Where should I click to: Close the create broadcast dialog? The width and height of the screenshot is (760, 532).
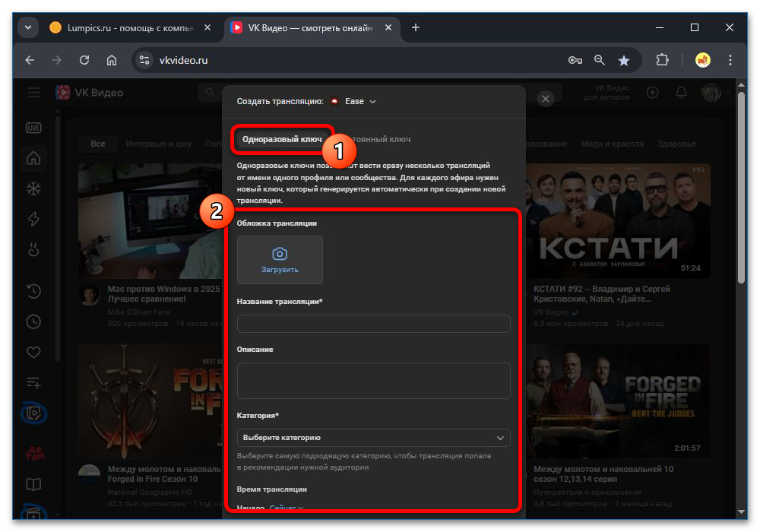pyautogui.click(x=545, y=99)
